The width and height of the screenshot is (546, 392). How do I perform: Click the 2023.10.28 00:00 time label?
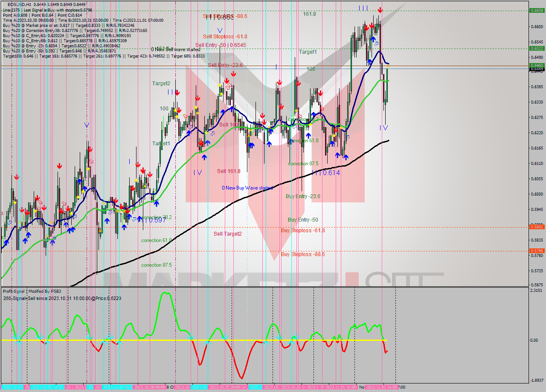click(149, 387)
